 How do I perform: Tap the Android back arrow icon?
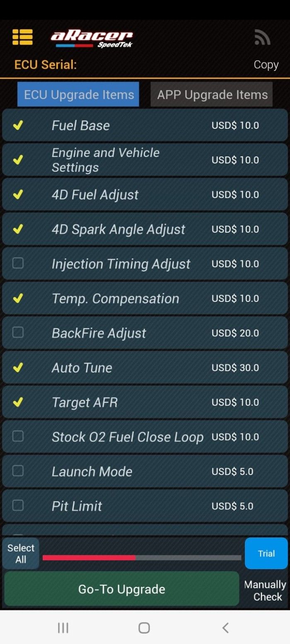[x=225, y=628]
